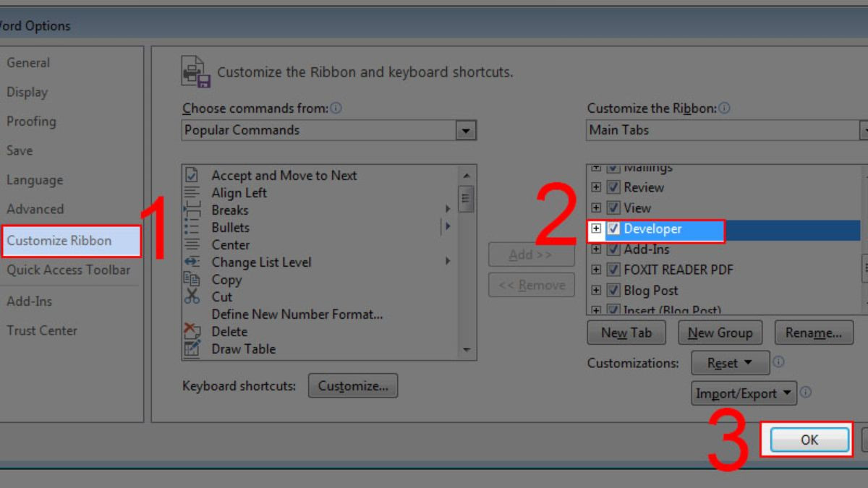Open the Popular Commands dropdown
The image size is (868, 488).
coord(467,130)
